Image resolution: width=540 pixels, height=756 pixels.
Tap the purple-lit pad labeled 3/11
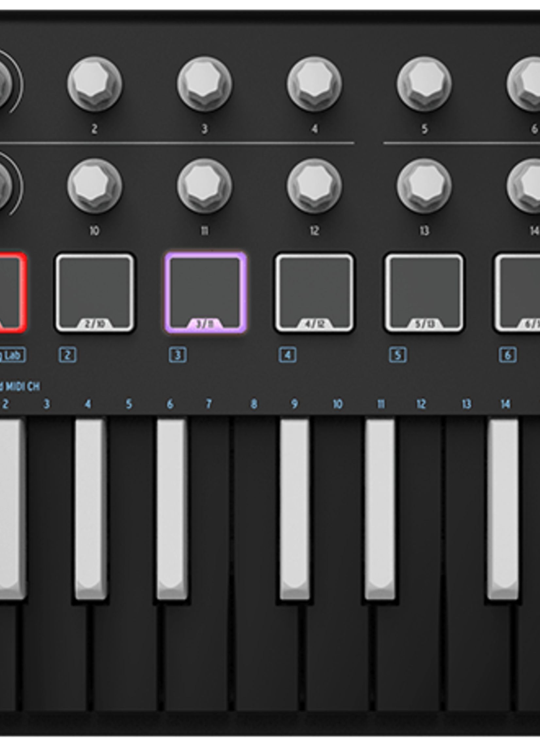pos(205,293)
